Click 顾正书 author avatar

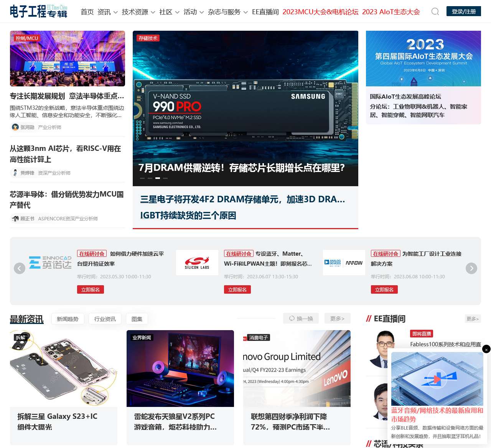[x=15, y=218]
